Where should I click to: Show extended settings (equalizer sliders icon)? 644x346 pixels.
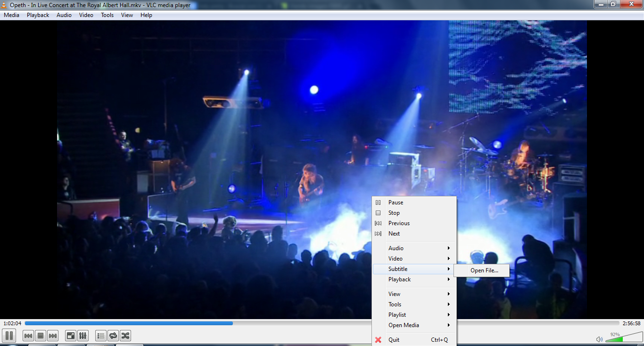(x=83, y=336)
